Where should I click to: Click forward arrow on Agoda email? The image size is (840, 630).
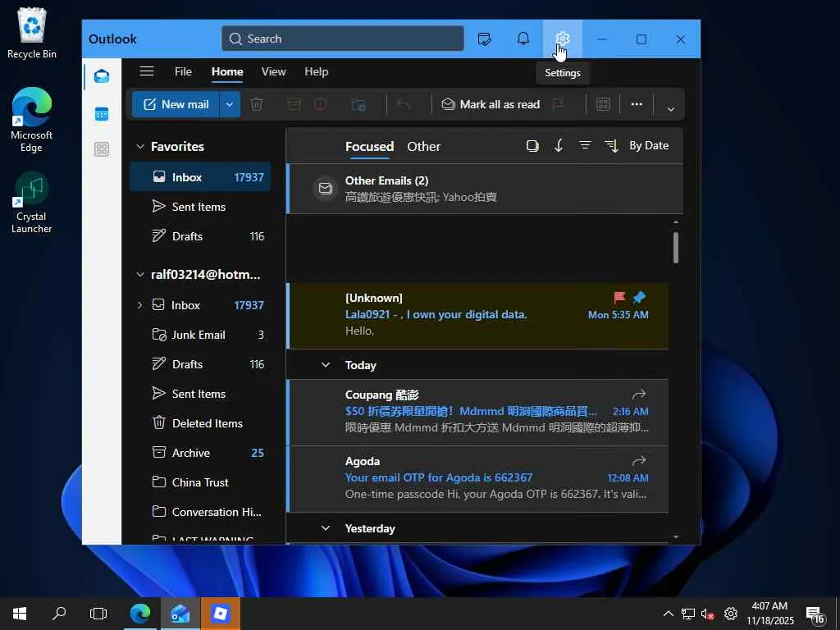coord(638,461)
